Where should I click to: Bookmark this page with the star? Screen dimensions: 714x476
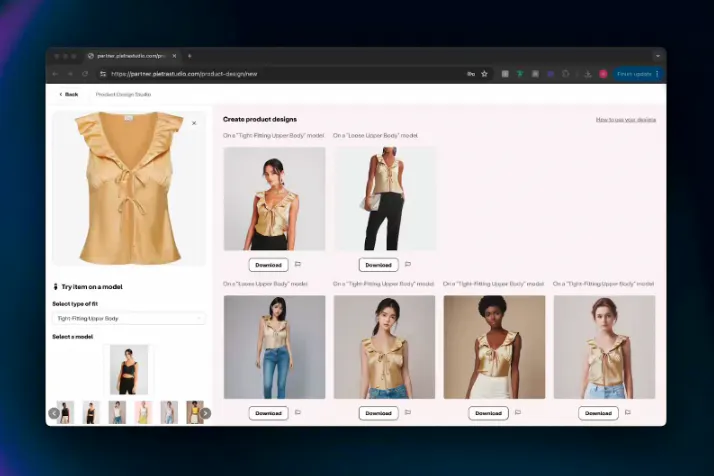pyautogui.click(x=484, y=74)
